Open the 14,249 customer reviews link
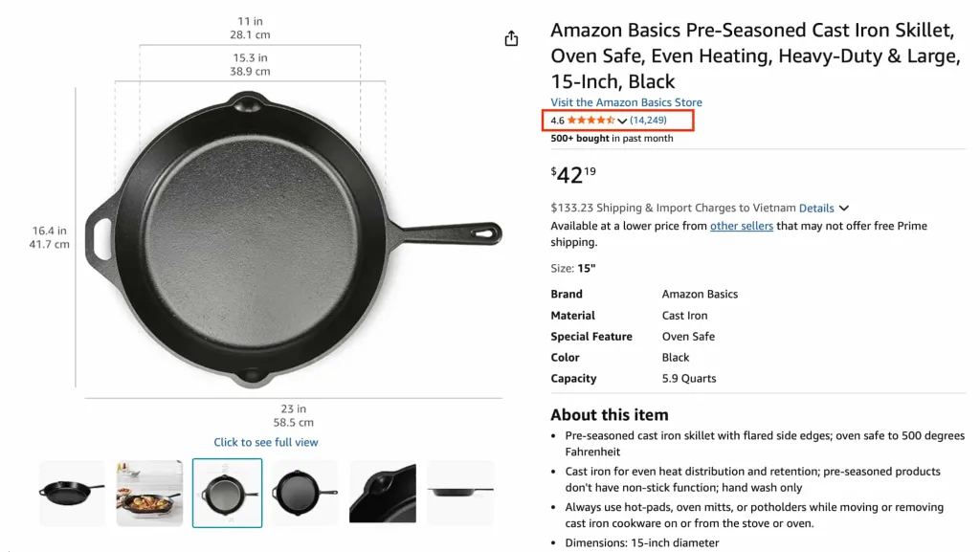The image size is (980, 552). pos(648,121)
